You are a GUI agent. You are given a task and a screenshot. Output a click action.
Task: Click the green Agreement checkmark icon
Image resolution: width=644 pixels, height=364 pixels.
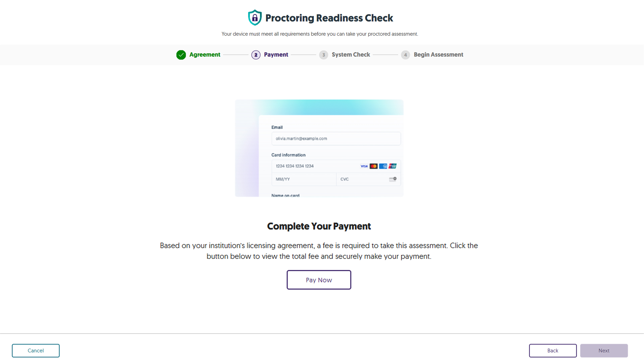pos(181,55)
